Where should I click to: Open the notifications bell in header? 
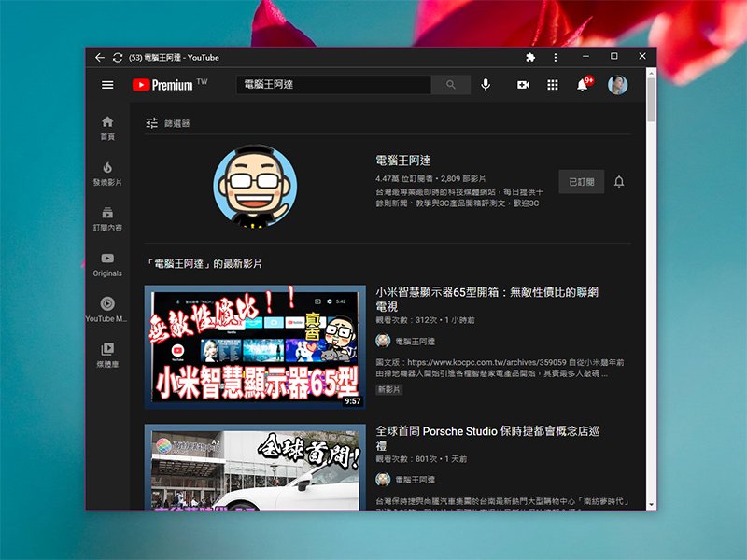tap(583, 85)
